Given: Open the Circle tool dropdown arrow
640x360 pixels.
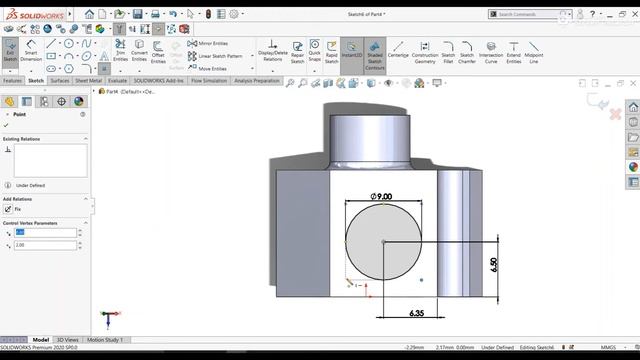Looking at the screenshot, I should pos(78,43).
